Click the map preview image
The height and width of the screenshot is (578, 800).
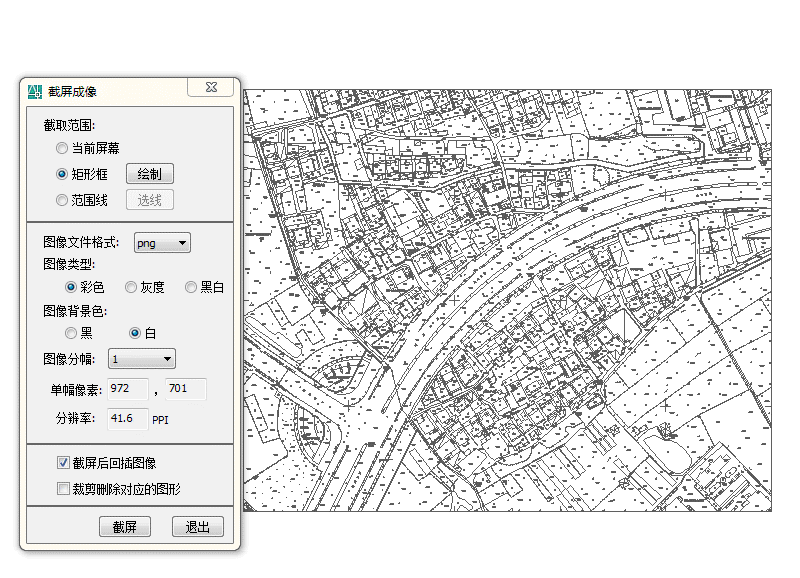coord(508,300)
